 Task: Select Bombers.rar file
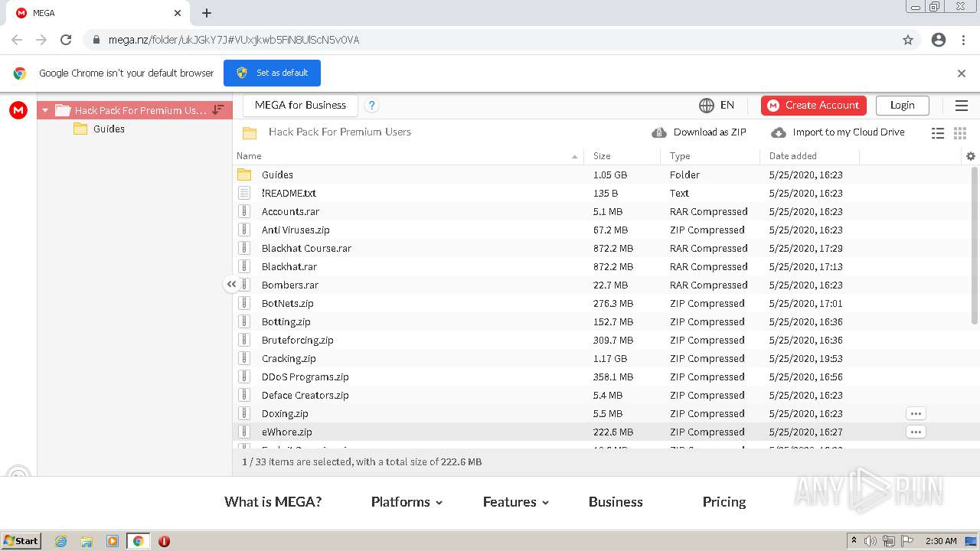(601, 285)
